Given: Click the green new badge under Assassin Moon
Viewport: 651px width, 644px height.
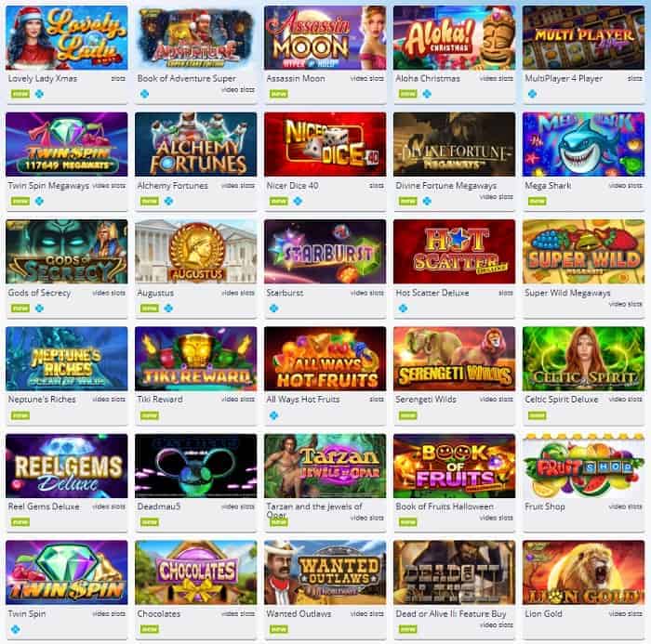Looking at the screenshot, I should (x=279, y=94).
